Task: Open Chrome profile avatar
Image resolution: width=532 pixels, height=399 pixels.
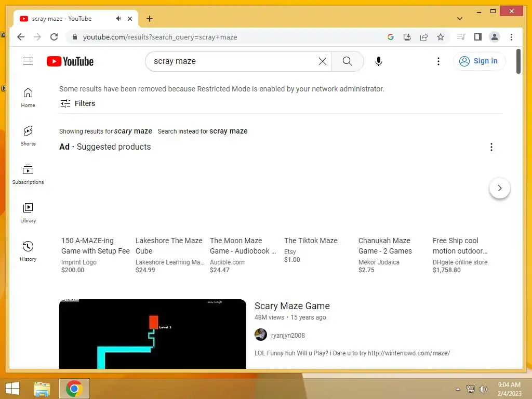Action: pos(495,37)
